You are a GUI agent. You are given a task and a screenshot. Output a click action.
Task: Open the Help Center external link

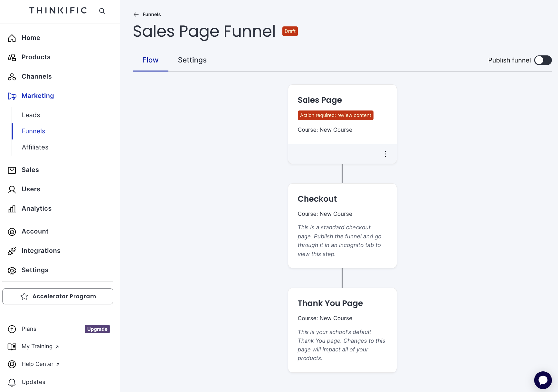[x=41, y=364]
